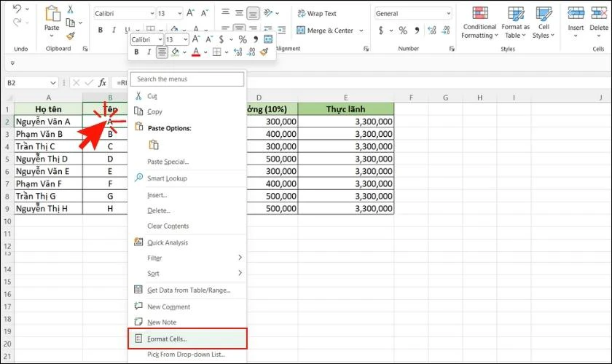Click Increase Decimal in the ribbon Number group

[x=431, y=30]
